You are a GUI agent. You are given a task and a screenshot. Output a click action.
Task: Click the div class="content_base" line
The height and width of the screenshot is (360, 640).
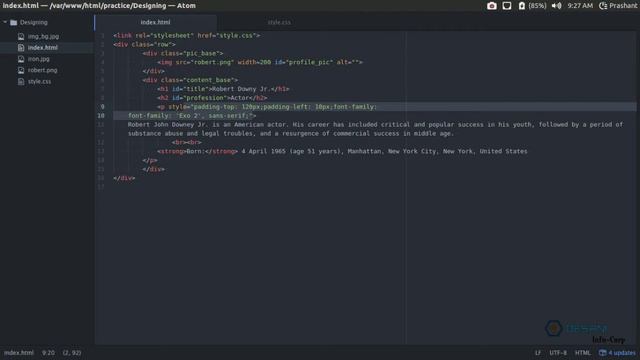click(x=190, y=80)
